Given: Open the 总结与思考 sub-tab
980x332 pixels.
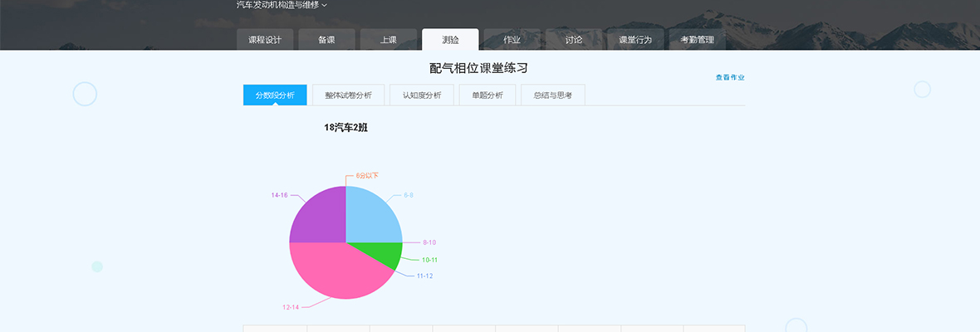Looking at the screenshot, I should pyautogui.click(x=553, y=95).
